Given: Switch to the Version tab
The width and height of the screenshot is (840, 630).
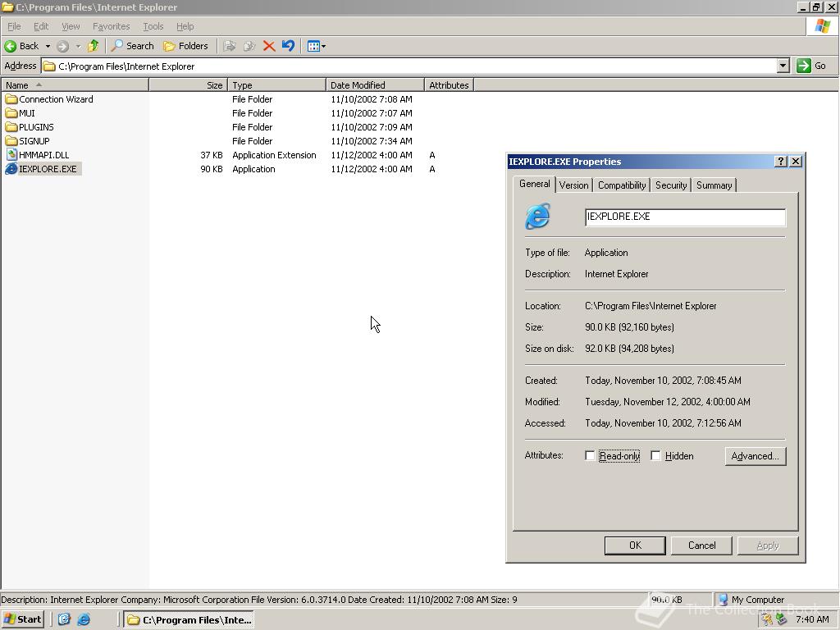Looking at the screenshot, I should (573, 185).
